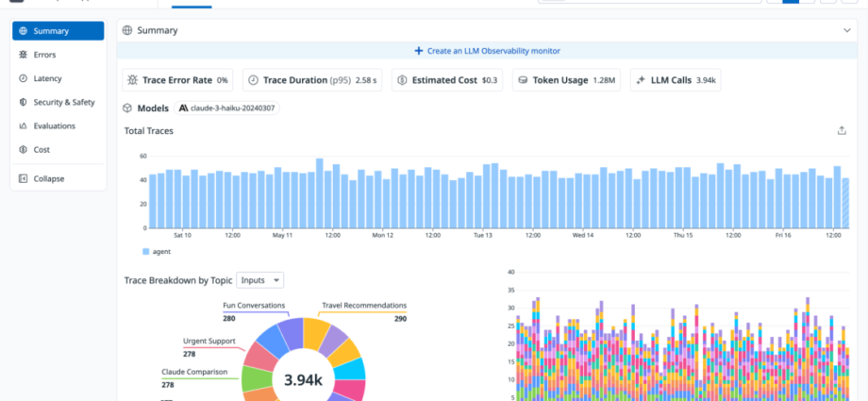
Task: Collapse the Summary panel with the chevron
Action: pyautogui.click(x=847, y=30)
